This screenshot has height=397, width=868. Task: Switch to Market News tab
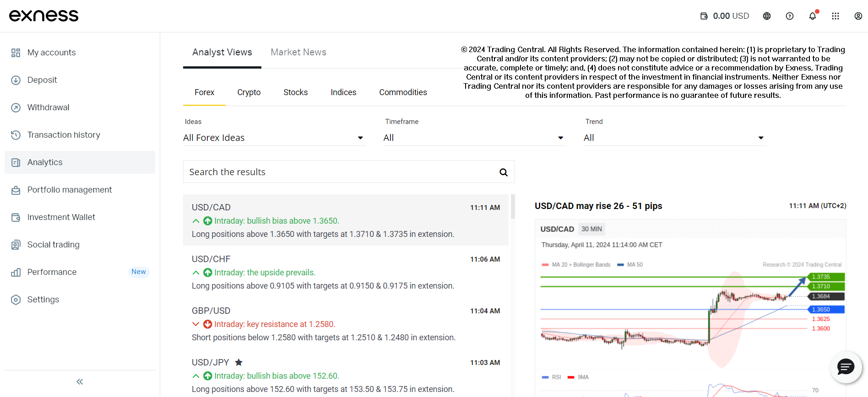(298, 52)
